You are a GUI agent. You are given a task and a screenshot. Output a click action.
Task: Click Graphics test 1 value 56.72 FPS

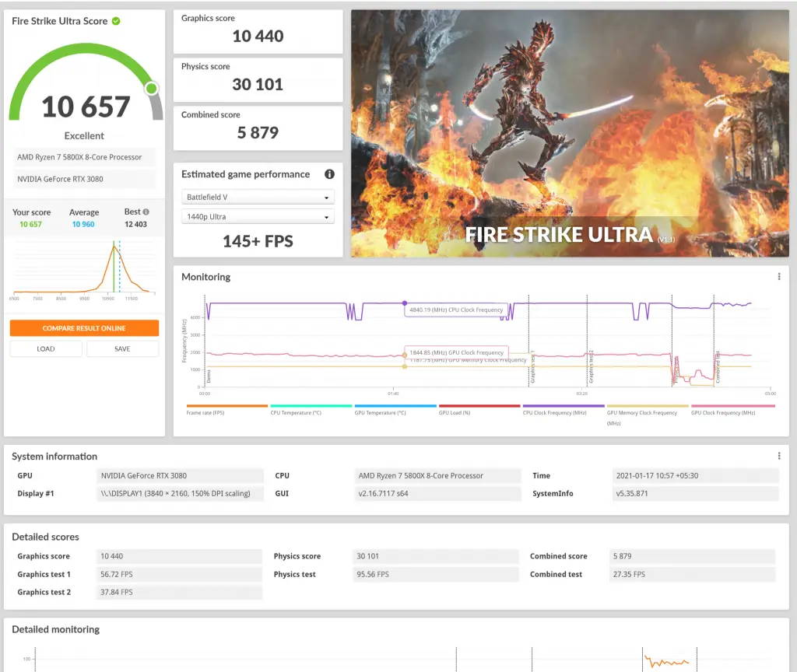coord(179,575)
